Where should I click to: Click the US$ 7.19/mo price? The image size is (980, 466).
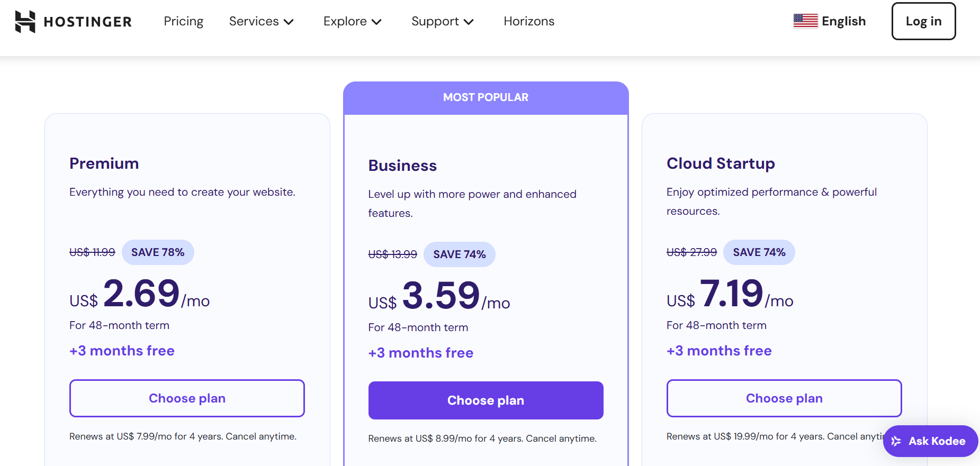730,294
